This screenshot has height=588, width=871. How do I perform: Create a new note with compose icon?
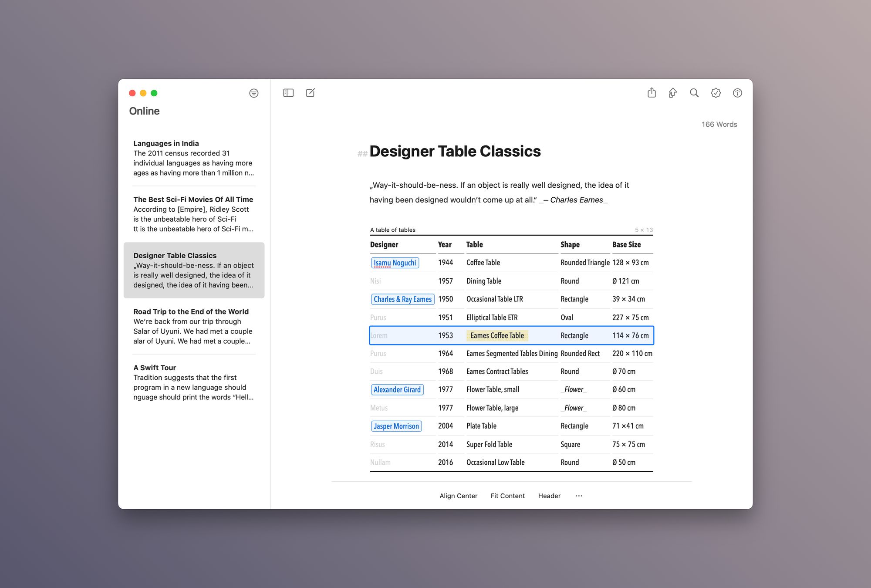(311, 93)
